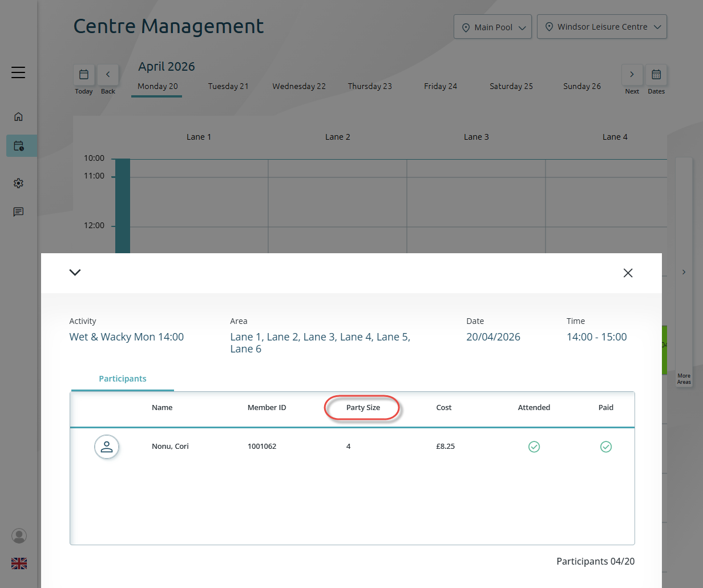The height and width of the screenshot is (588, 703).
Task: Toggle Paid checkmark for Cori Nonu
Action: [x=606, y=447]
